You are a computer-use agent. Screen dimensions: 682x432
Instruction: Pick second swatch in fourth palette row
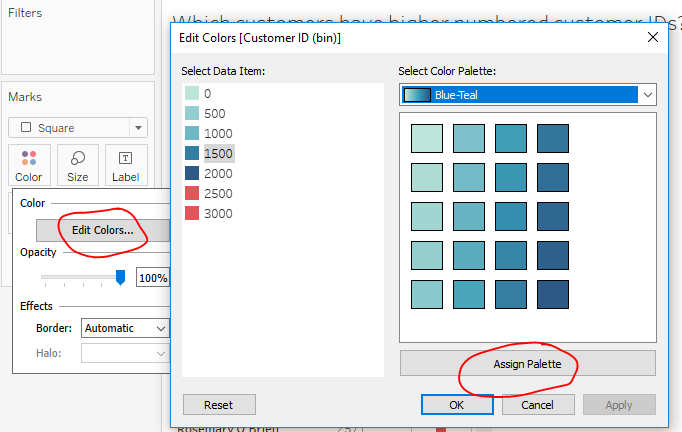point(469,255)
